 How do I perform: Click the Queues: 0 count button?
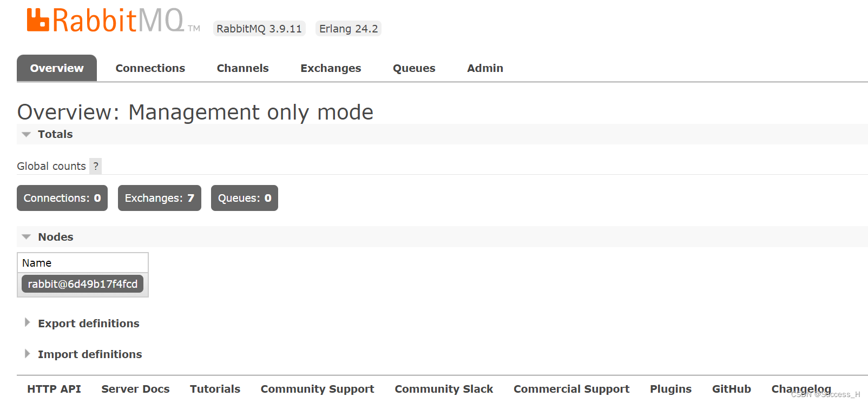point(245,198)
